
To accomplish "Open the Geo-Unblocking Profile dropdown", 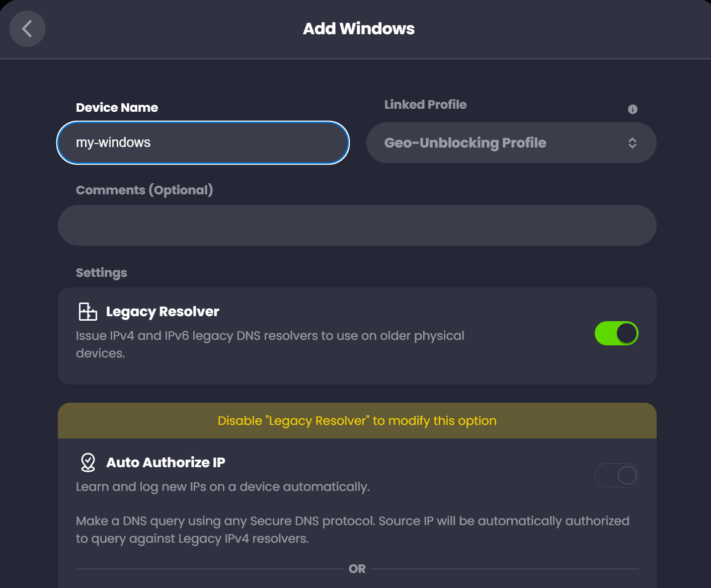I will point(511,142).
